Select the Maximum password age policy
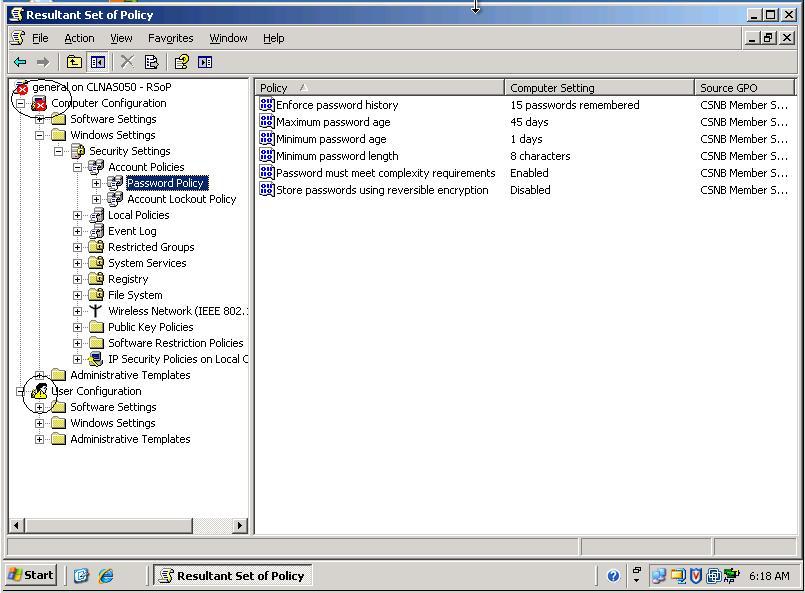This screenshot has width=805, height=593. point(330,121)
